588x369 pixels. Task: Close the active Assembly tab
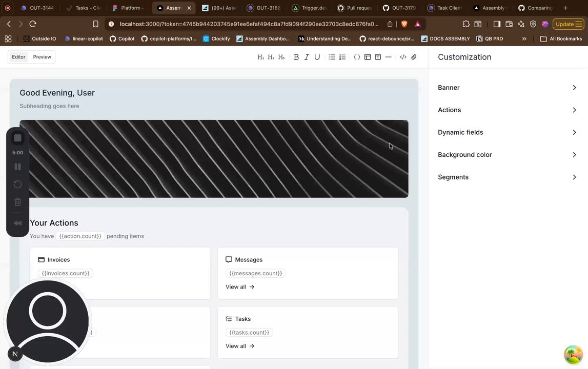click(189, 8)
